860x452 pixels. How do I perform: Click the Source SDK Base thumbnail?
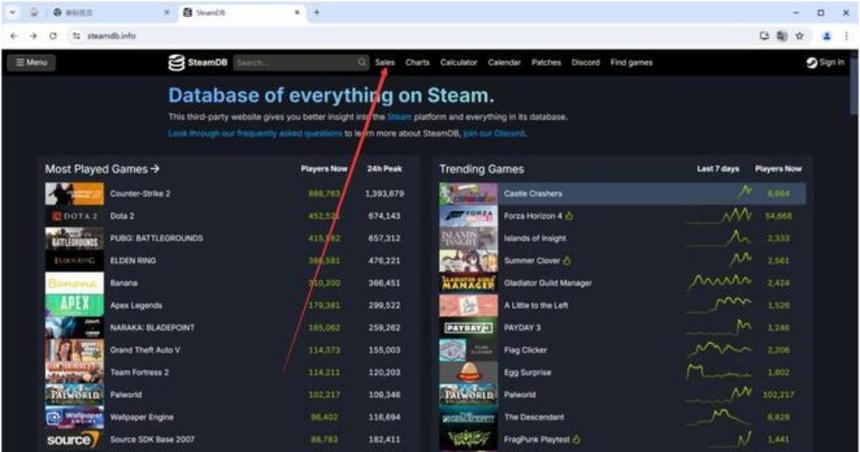74,439
